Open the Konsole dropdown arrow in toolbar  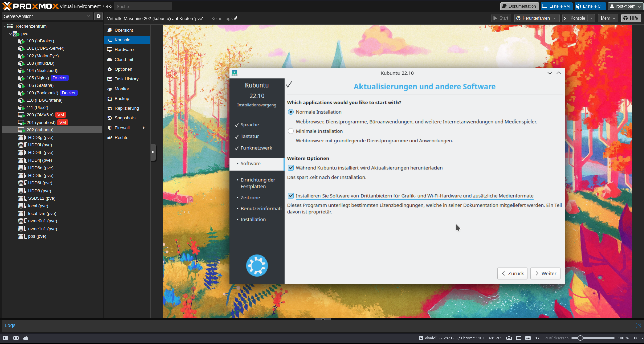click(x=591, y=18)
